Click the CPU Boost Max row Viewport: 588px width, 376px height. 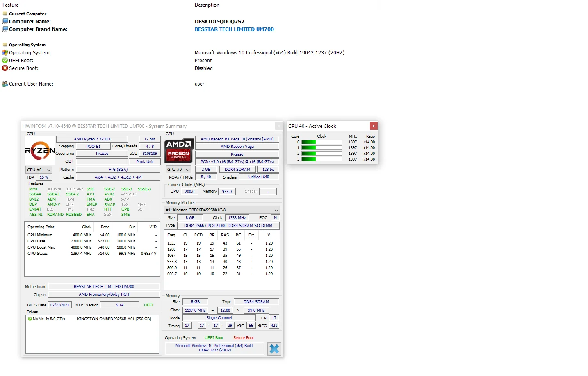tap(92, 247)
